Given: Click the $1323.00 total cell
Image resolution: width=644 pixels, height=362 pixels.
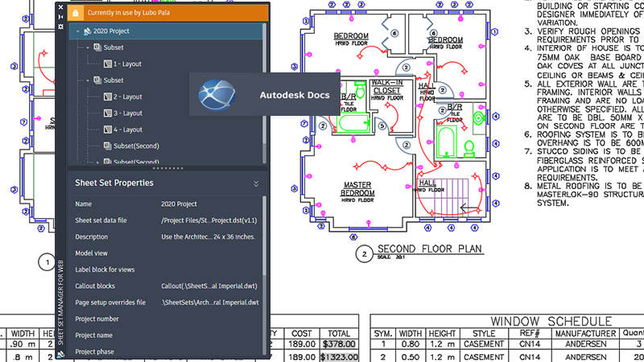Looking at the screenshot, I should [x=339, y=357].
